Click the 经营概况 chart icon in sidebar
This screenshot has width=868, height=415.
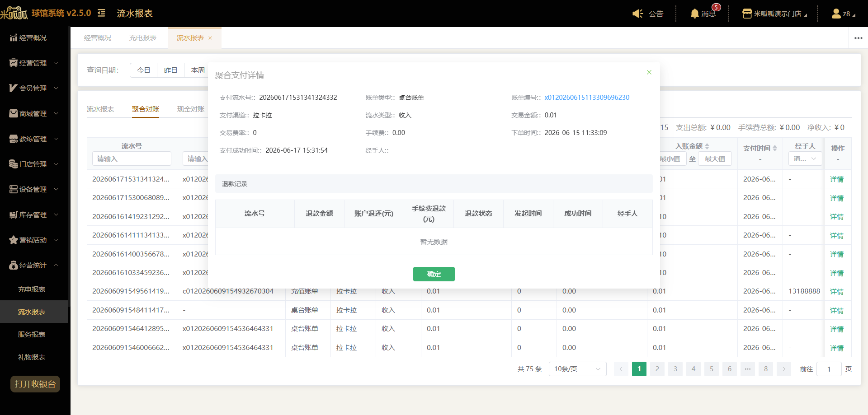click(x=14, y=37)
